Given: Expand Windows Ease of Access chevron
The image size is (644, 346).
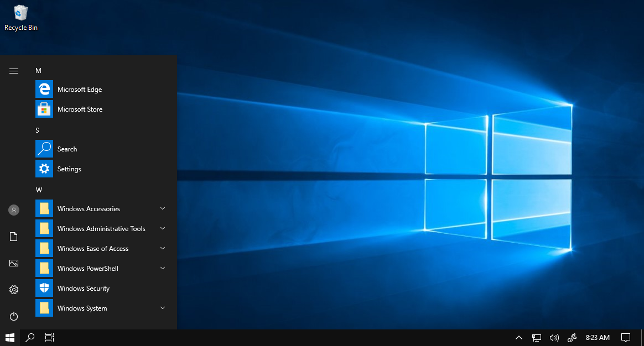Looking at the screenshot, I should pyautogui.click(x=163, y=248).
